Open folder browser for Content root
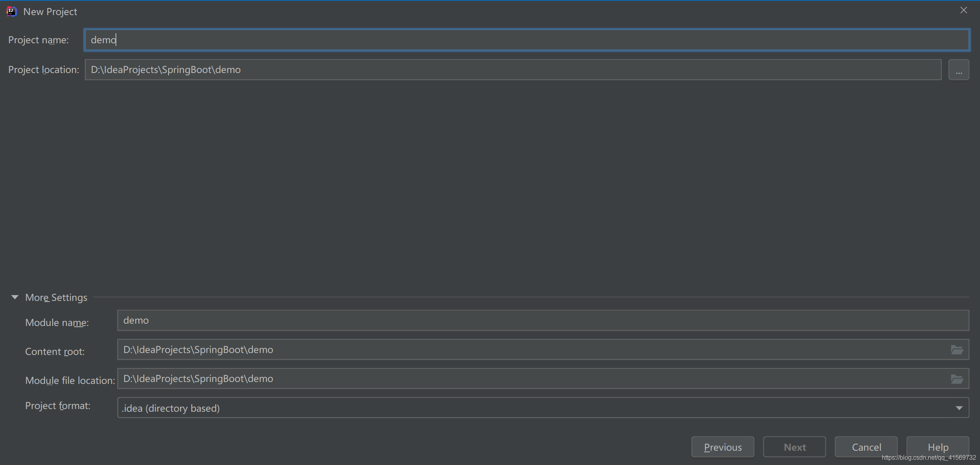 (956, 350)
